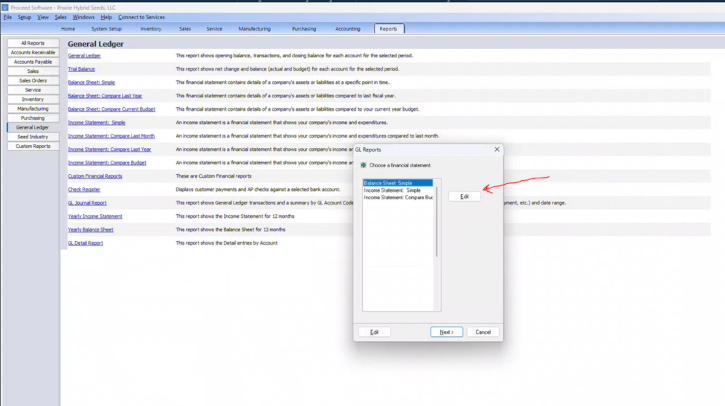Show All Reports in the sidebar
Image resolution: width=725 pixels, height=406 pixels.
(33, 43)
